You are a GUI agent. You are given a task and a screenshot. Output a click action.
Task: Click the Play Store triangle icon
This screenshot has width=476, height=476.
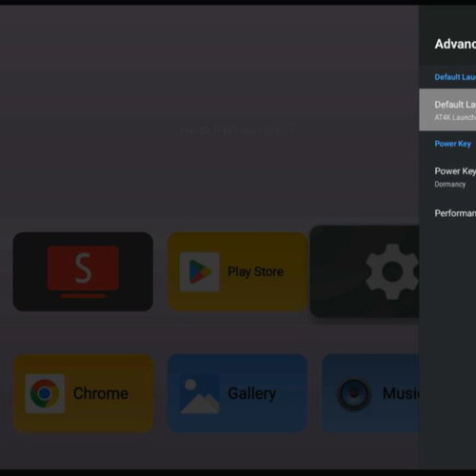(x=199, y=272)
